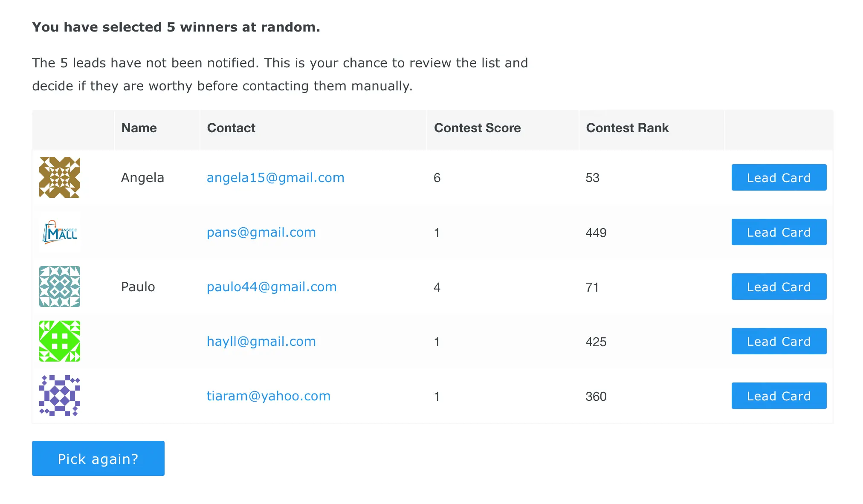Open Lead Card for angela15@gmail.com
Viewport: 863px width, 504px height.
click(x=779, y=177)
